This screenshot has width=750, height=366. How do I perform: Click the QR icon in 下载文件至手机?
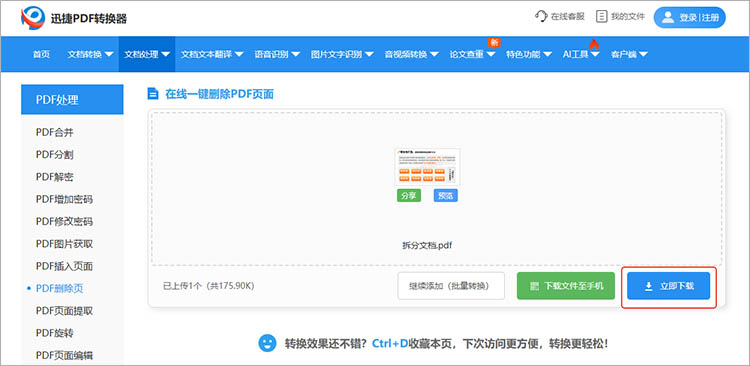534,287
